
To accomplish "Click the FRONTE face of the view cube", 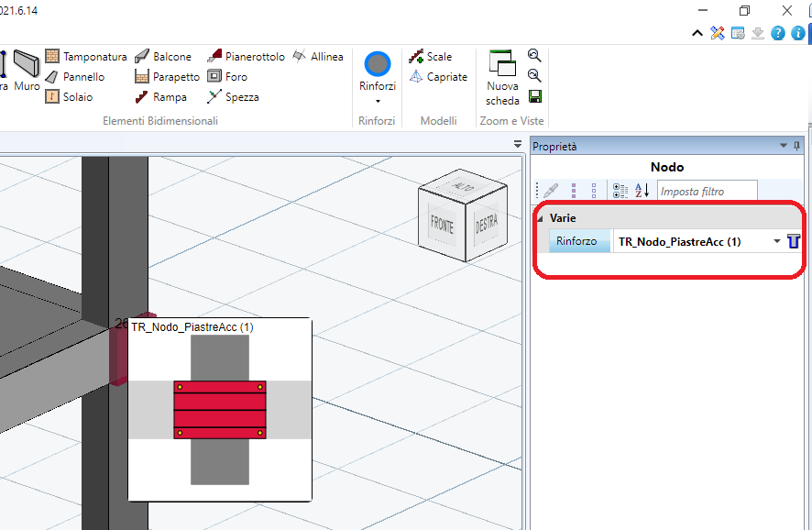I will 443,226.
